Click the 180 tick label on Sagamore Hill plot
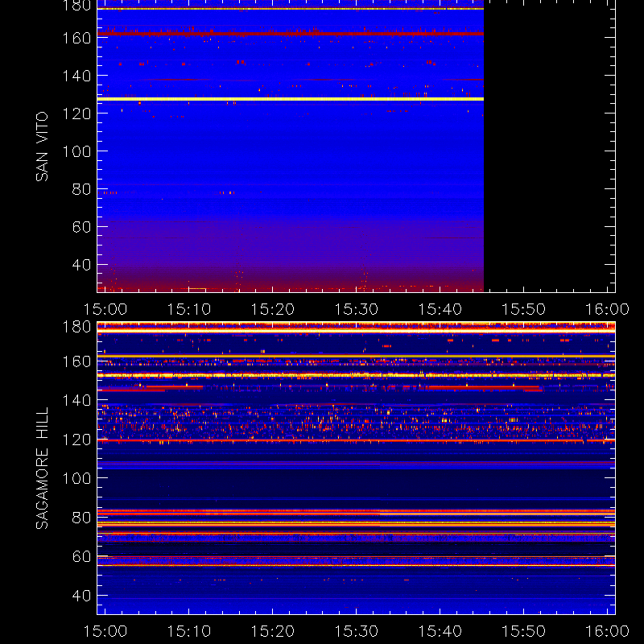The image size is (644, 644). click(x=76, y=327)
